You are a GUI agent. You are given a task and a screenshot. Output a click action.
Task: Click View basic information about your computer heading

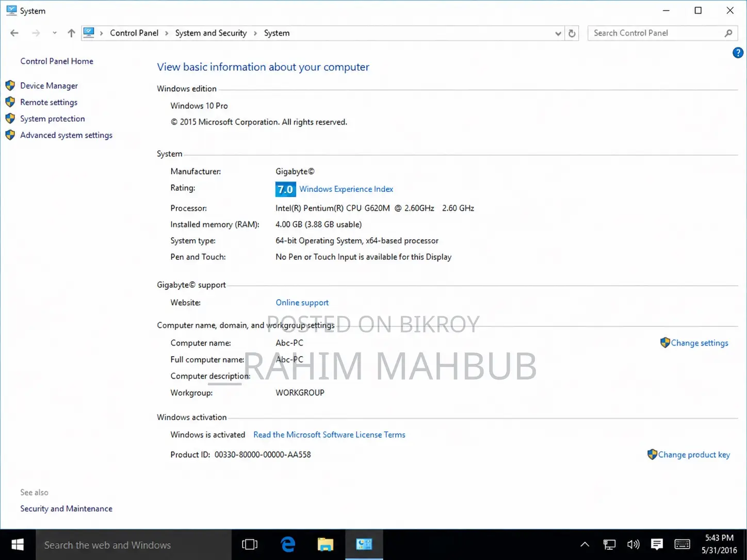[x=263, y=67]
